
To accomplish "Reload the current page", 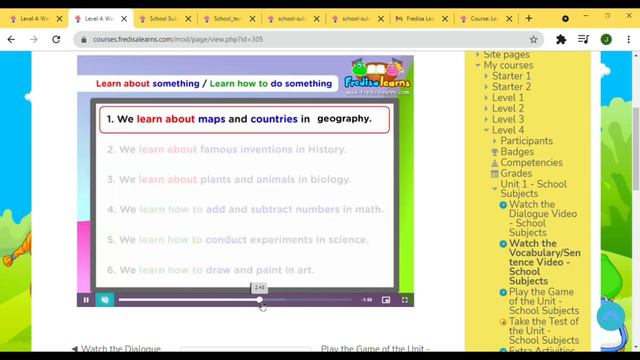I will coord(56,40).
